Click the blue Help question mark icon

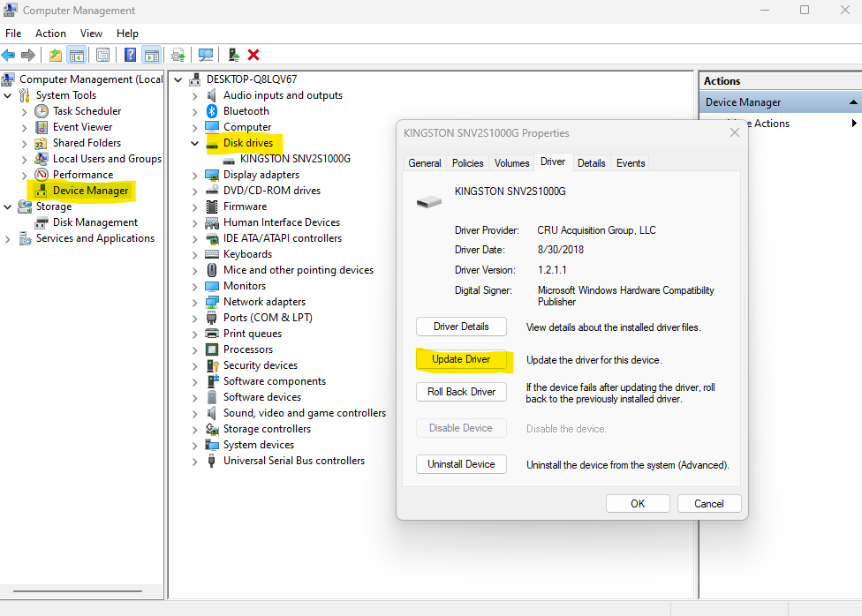pos(131,55)
